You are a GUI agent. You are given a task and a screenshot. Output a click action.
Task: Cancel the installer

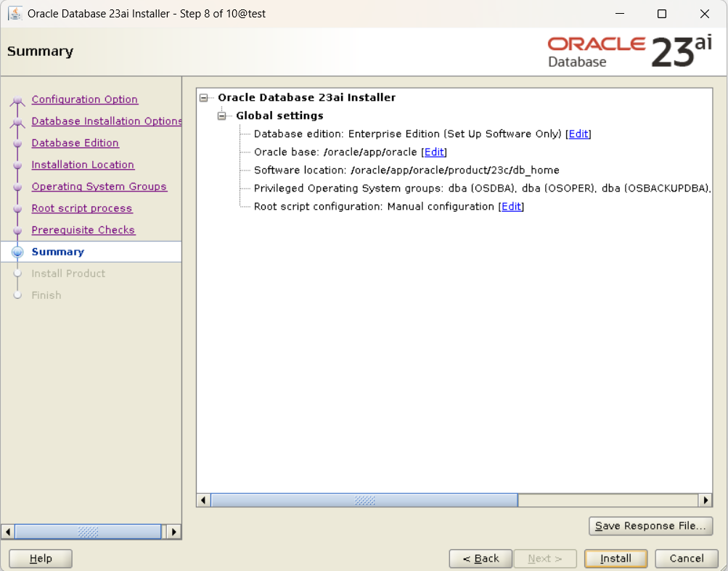click(x=686, y=559)
